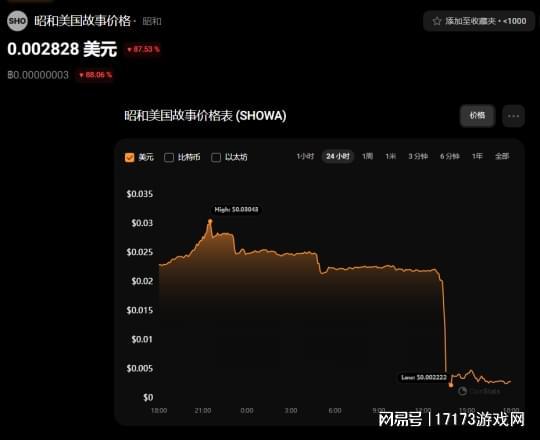The width and height of the screenshot is (540, 440).
Task: Choose the 6 分钟 chart range
Action: (450, 156)
